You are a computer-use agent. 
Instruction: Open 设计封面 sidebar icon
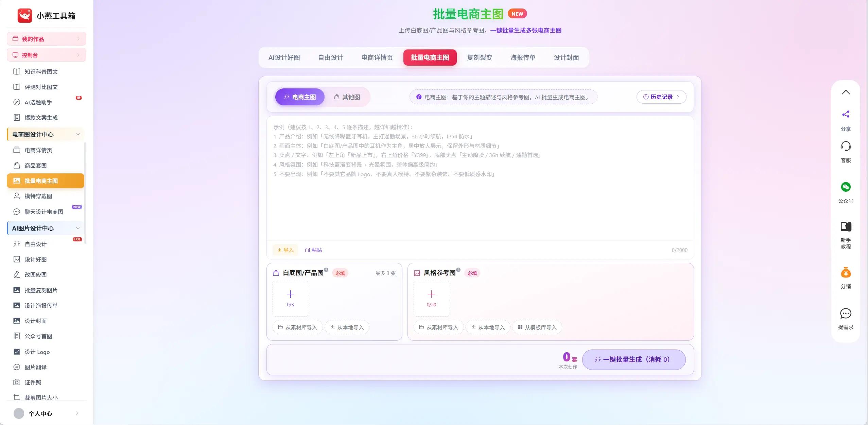click(17, 321)
